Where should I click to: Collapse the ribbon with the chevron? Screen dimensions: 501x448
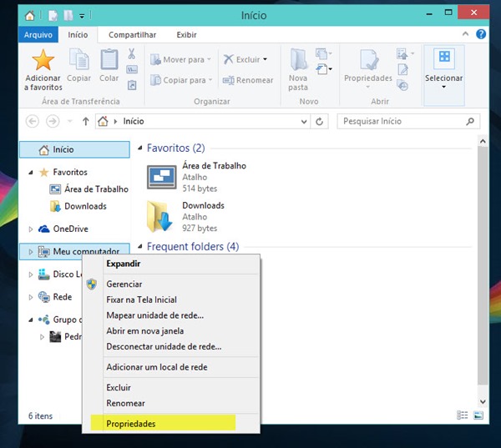pyautogui.click(x=465, y=34)
